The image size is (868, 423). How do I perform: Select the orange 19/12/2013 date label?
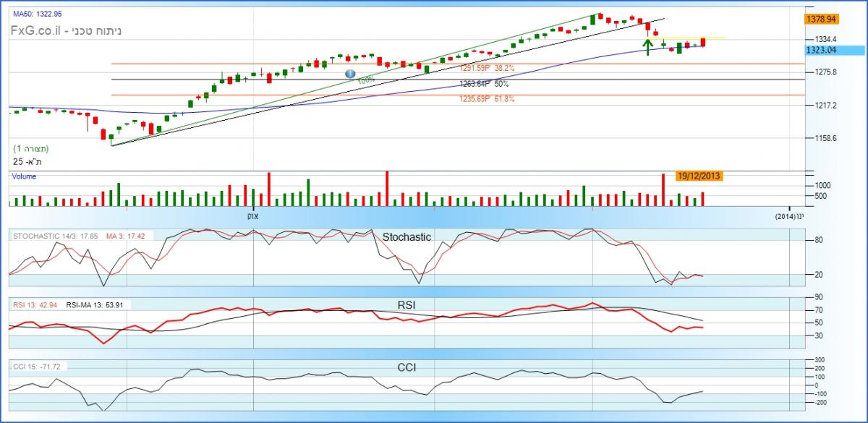pyautogui.click(x=699, y=175)
